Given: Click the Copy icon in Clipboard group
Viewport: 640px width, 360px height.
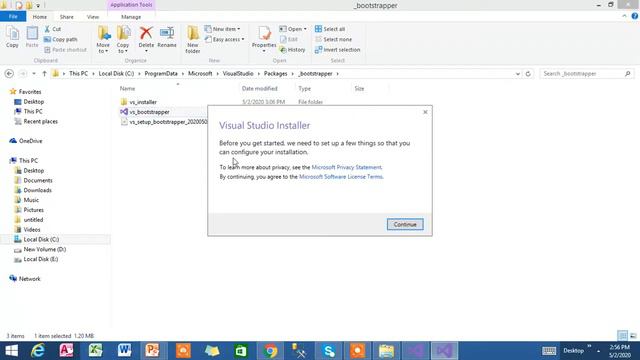Looking at the screenshot, I should point(12,38).
